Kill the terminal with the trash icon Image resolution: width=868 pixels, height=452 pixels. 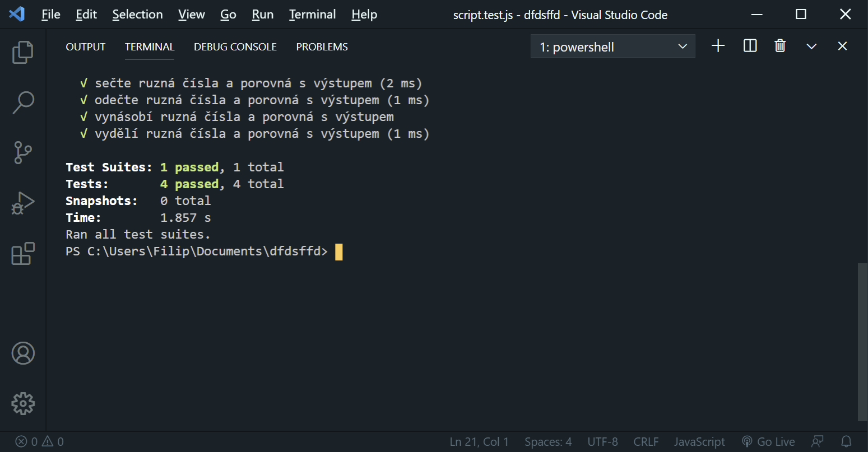click(x=779, y=46)
